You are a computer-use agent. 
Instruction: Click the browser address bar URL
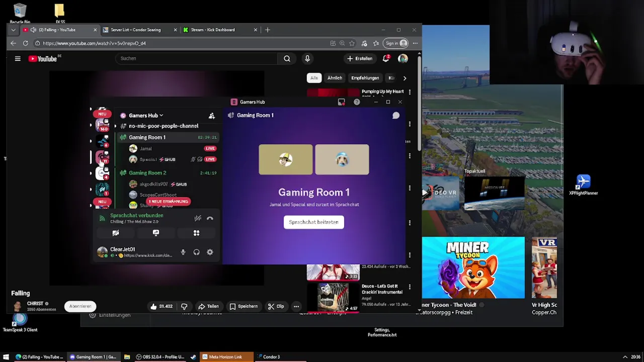point(94,43)
